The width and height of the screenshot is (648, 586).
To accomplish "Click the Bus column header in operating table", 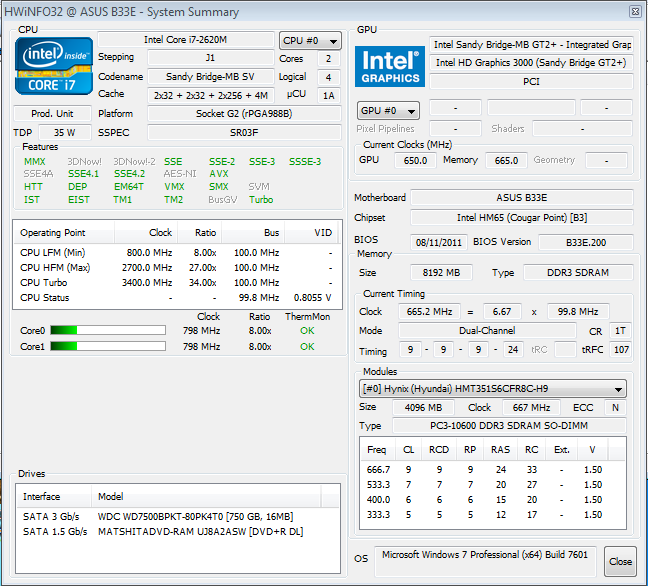I will (x=253, y=233).
